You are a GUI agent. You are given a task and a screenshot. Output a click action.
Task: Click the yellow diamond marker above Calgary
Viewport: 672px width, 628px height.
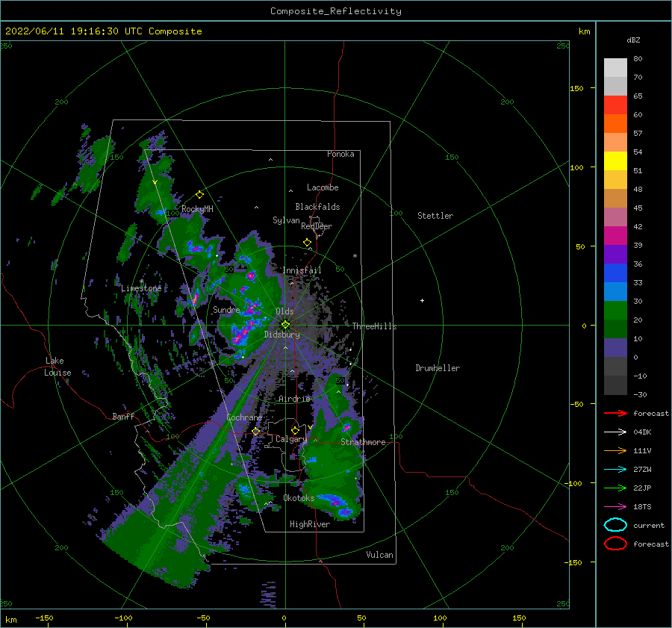(x=295, y=430)
